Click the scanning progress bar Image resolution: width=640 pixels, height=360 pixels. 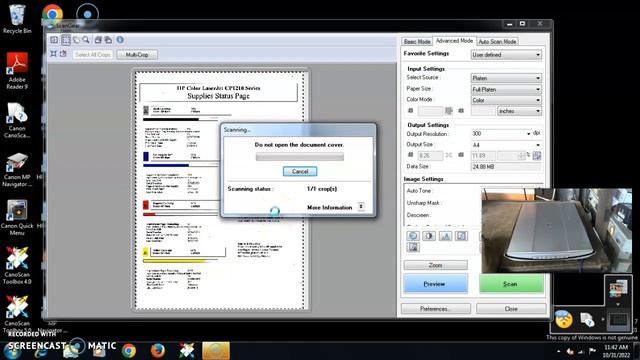300,157
